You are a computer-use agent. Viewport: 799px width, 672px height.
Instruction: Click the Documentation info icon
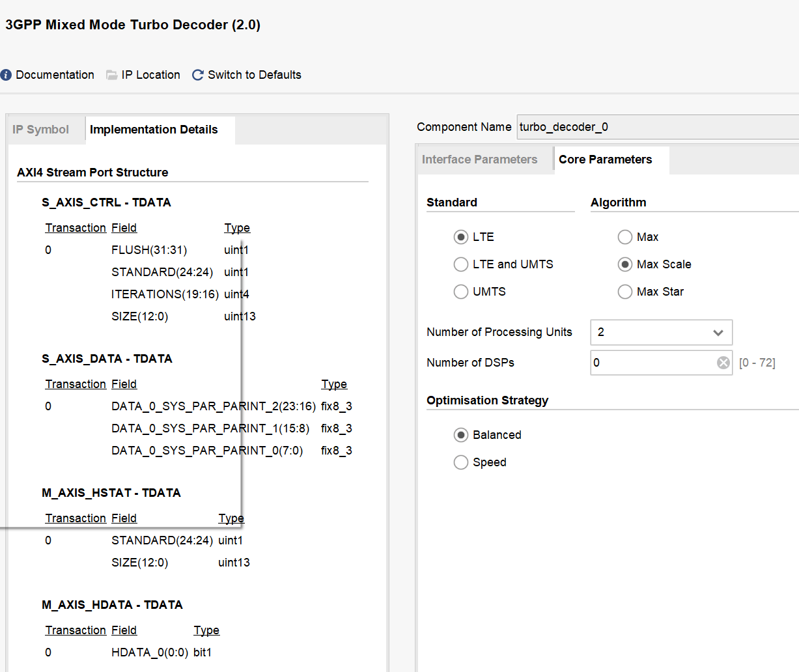point(6,75)
